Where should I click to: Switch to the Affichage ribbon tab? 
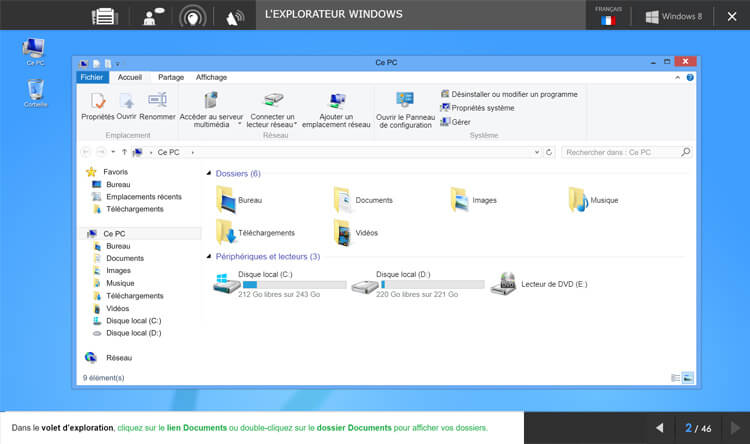click(x=211, y=78)
